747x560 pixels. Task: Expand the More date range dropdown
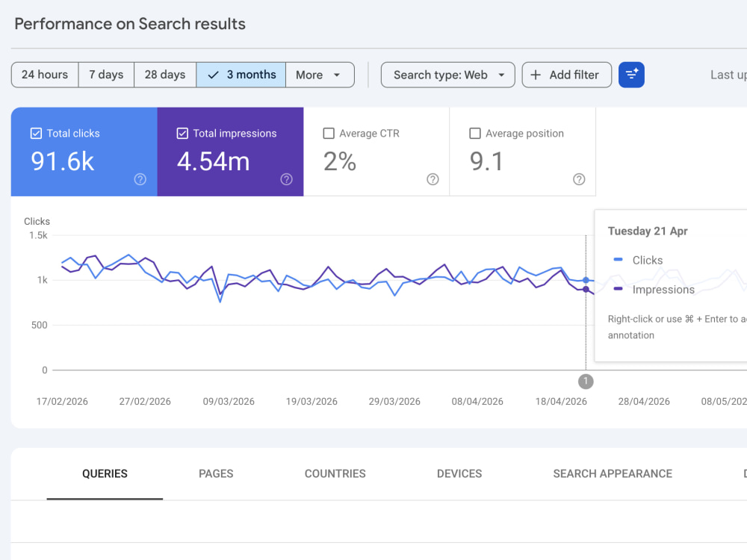tap(320, 75)
